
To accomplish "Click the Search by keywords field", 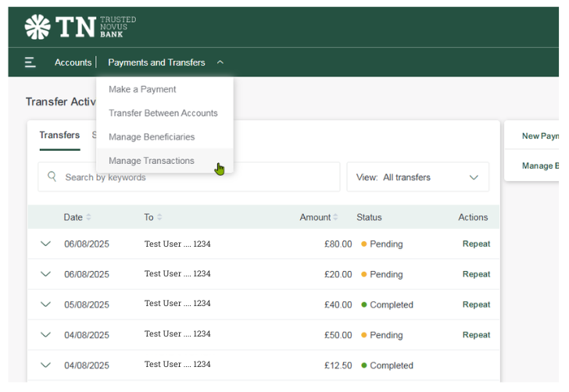I will (195, 177).
